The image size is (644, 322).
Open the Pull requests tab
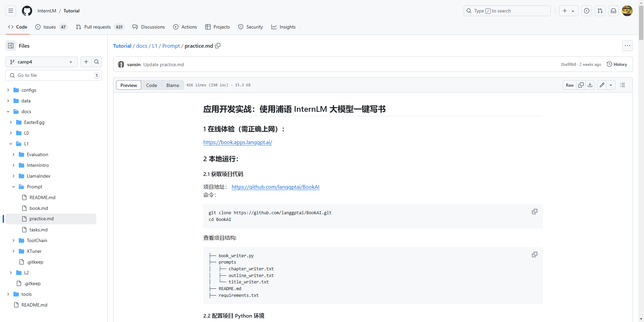[100, 27]
